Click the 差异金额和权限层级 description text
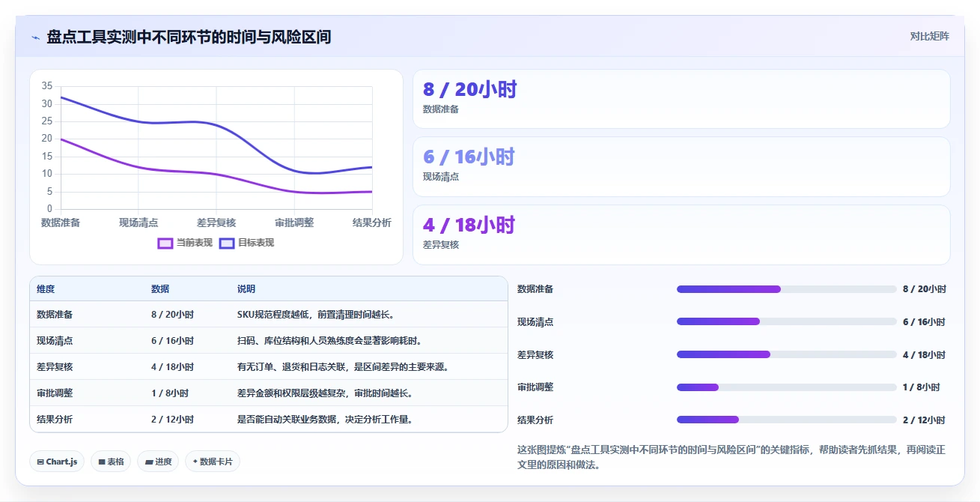980x502 pixels. point(325,393)
